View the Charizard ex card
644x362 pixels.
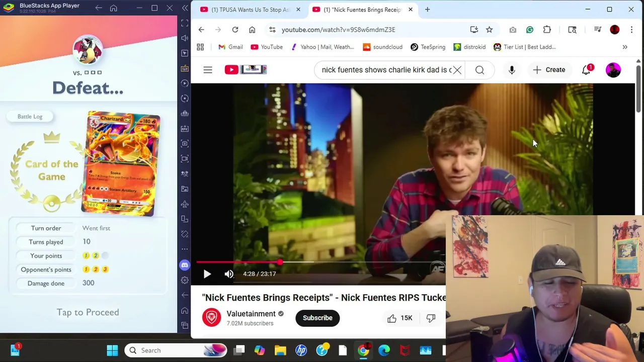point(121,163)
